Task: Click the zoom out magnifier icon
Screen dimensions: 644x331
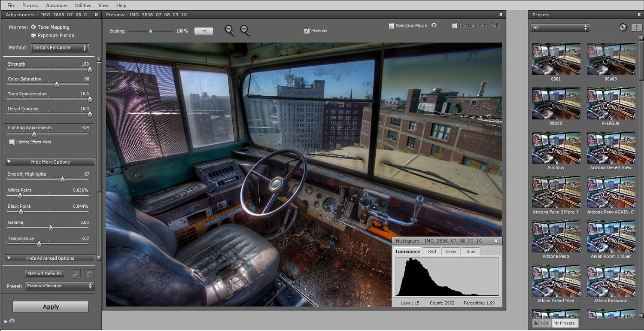Action: (230, 30)
